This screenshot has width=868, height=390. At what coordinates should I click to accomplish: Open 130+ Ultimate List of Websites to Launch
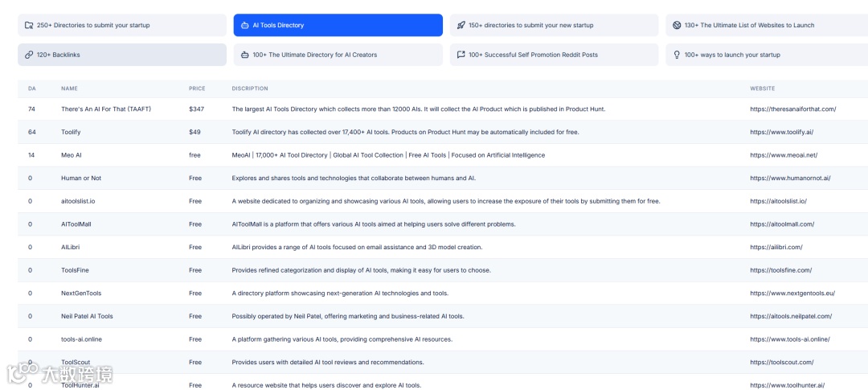pos(767,25)
